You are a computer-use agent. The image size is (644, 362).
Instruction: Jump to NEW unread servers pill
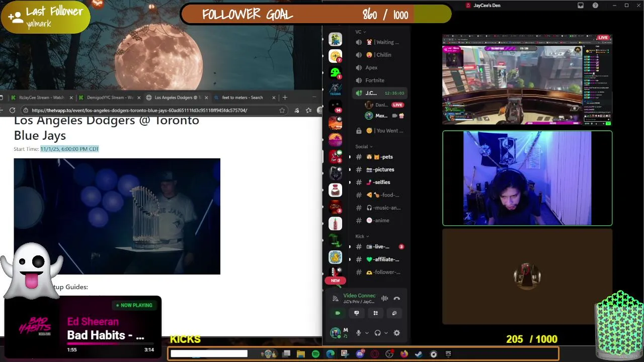click(x=335, y=281)
